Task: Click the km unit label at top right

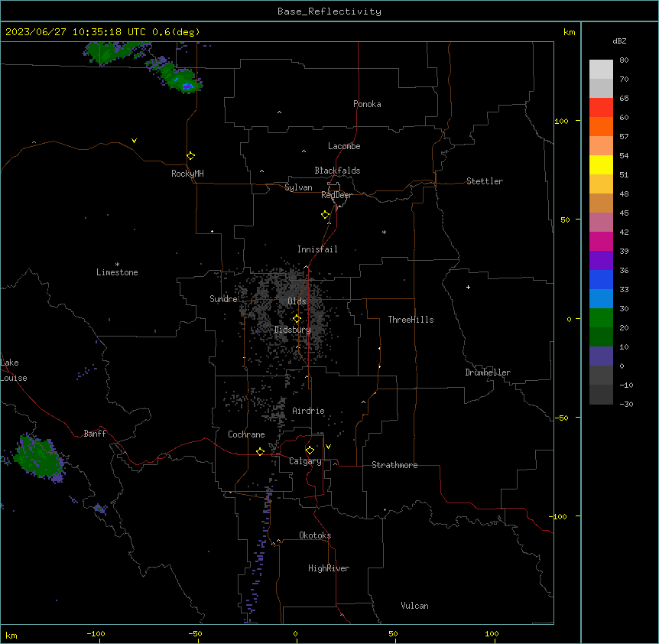Action: click(570, 32)
